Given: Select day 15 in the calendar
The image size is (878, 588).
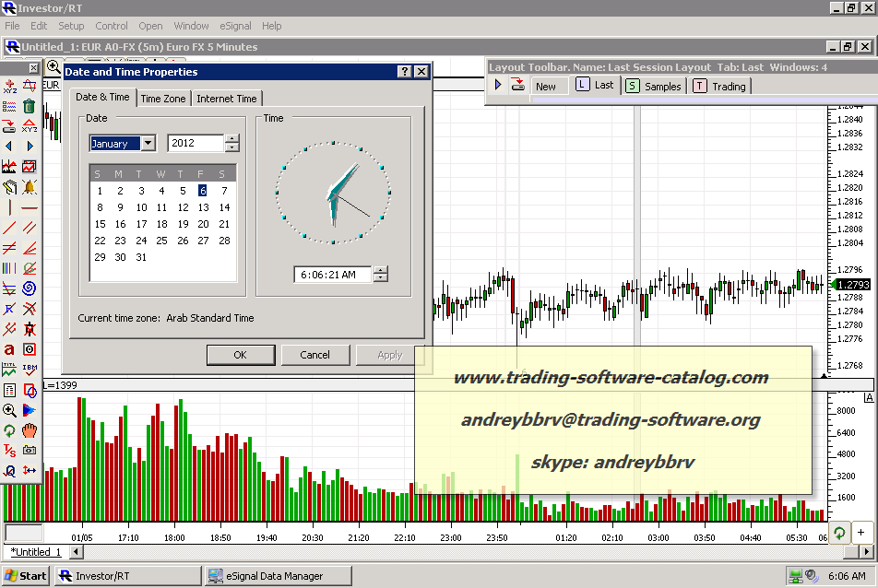Looking at the screenshot, I should [x=100, y=224].
